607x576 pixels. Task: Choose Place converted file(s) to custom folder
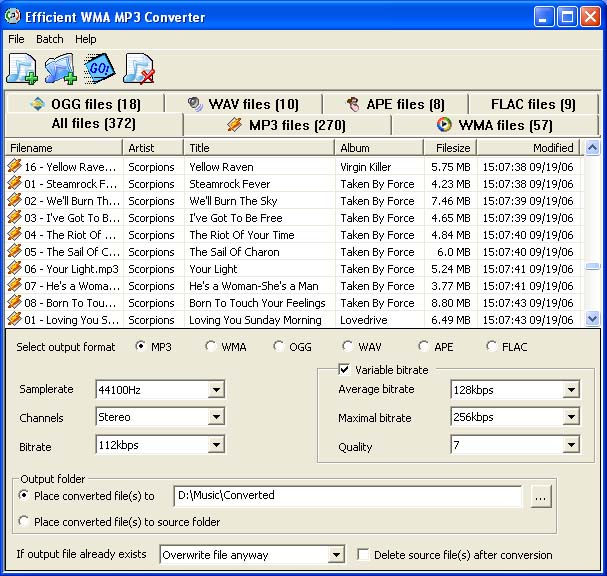(24, 495)
